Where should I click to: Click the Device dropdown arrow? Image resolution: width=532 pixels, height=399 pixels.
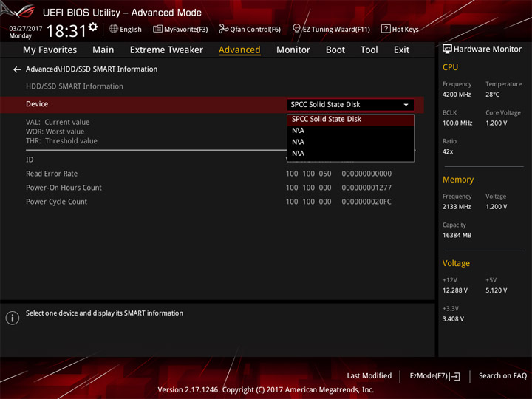click(x=406, y=105)
